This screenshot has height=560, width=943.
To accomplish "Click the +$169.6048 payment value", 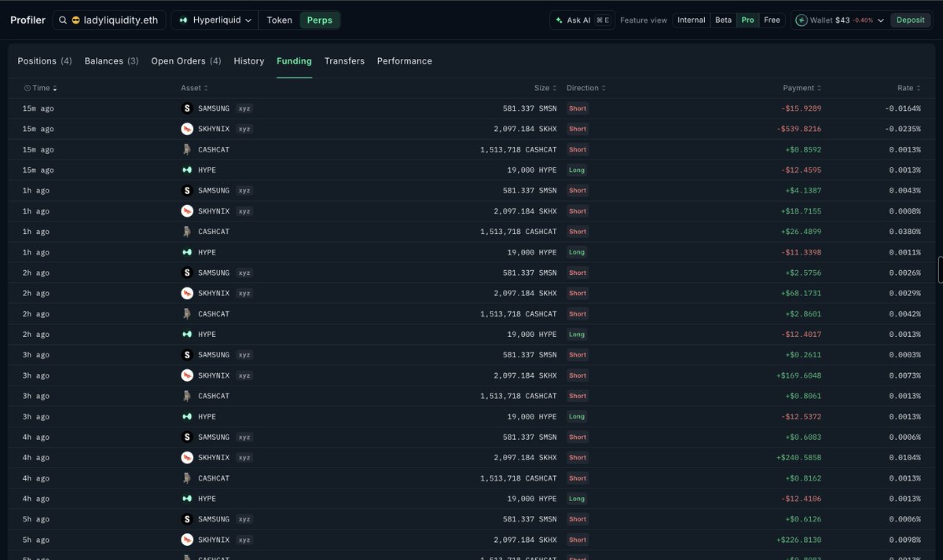I will 798,375.
